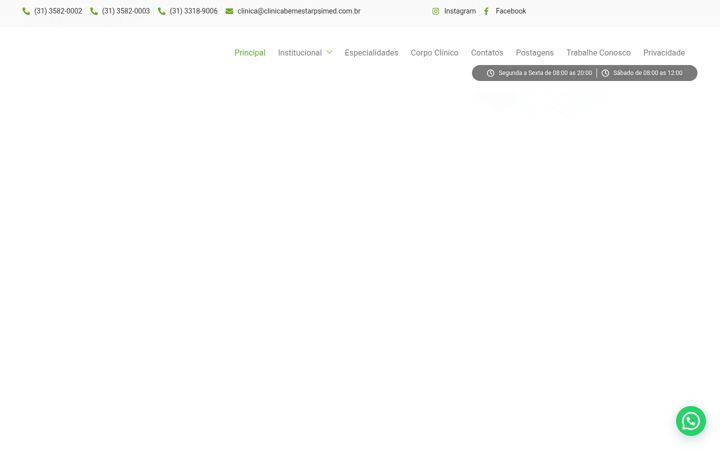Click the green envelope email icon
The width and height of the screenshot is (720, 450).
coord(229,11)
